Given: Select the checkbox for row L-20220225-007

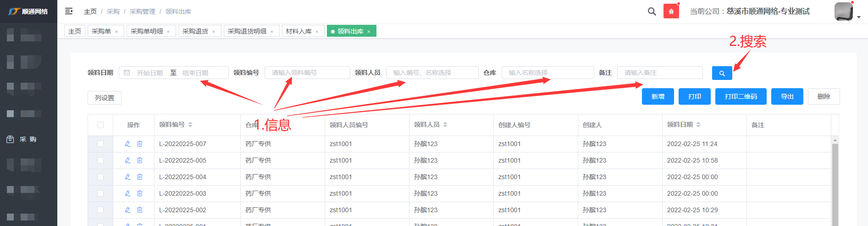Looking at the screenshot, I should click(100, 144).
